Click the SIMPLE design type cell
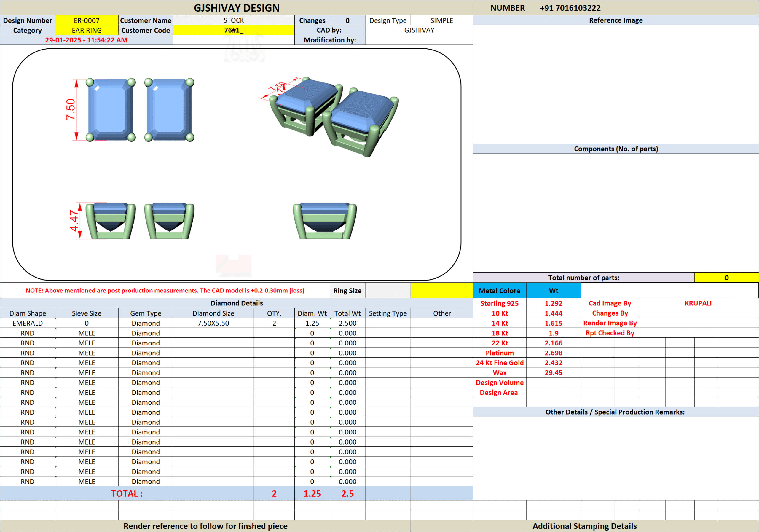This screenshot has height=532, width=759. 442,20
